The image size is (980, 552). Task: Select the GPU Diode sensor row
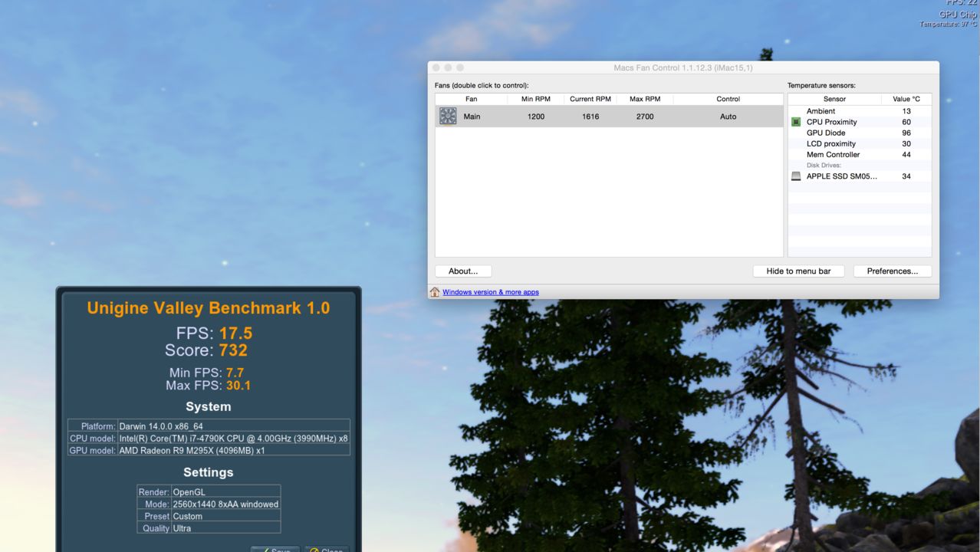[860, 133]
